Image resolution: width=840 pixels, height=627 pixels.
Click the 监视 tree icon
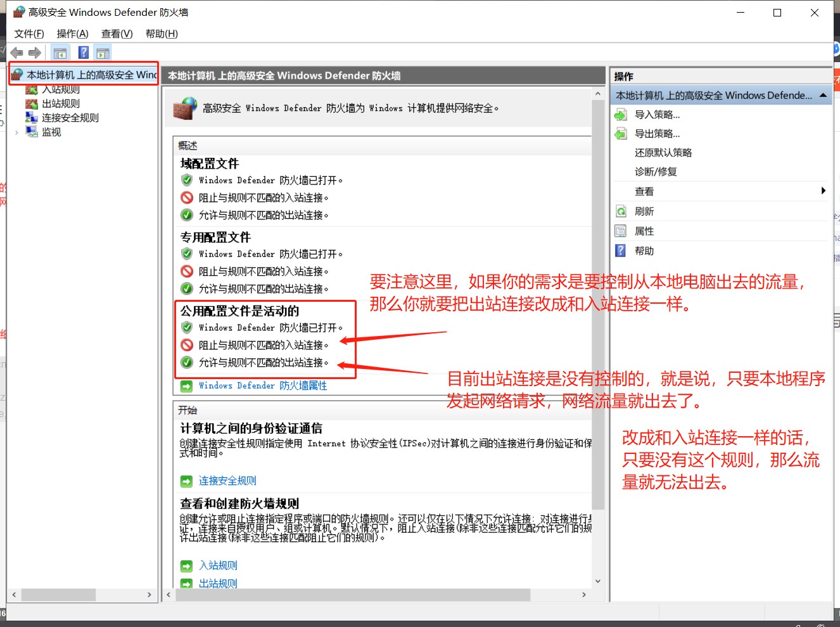point(32,131)
